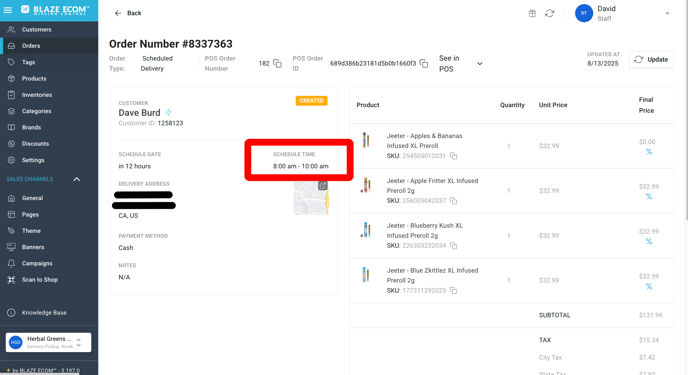Click Blueberry Kush product thumbnail
The image size is (688, 375).
point(366,230)
